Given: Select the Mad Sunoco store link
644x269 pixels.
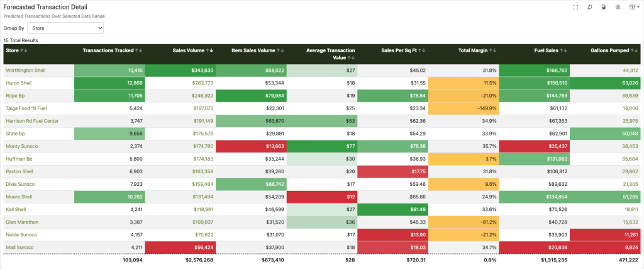Looking at the screenshot, I should click(x=19, y=248).
